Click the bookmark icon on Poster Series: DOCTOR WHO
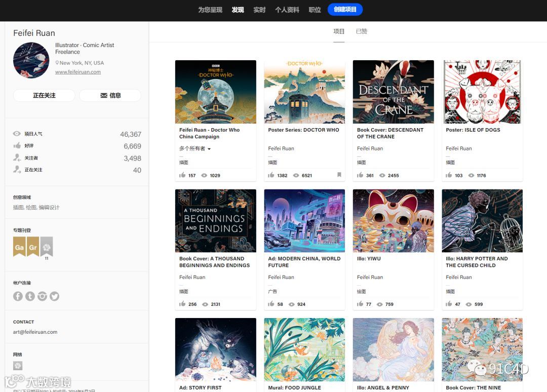The height and width of the screenshot is (392, 547). click(x=339, y=175)
